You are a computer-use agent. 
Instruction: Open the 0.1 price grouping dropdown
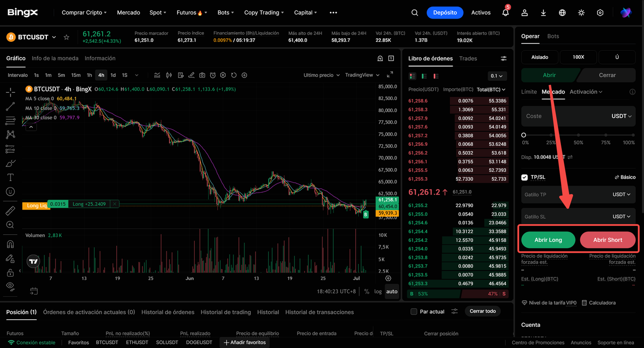coord(497,76)
